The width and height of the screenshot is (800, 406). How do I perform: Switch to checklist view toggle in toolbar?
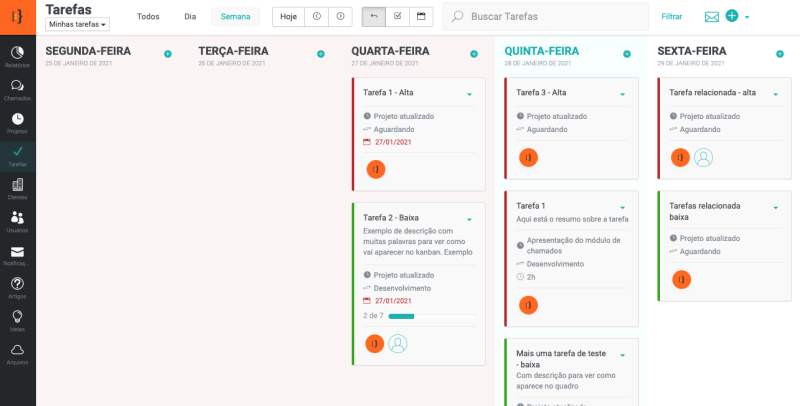tap(397, 17)
